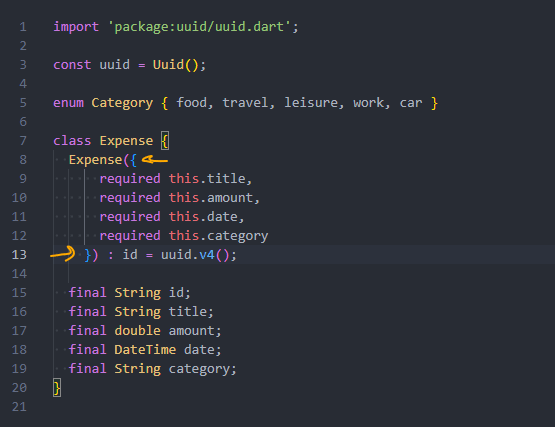Image resolution: width=555 pixels, height=427 pixels.
Task: Click 'DateTime' type on line 18
Action: (145, 350)
